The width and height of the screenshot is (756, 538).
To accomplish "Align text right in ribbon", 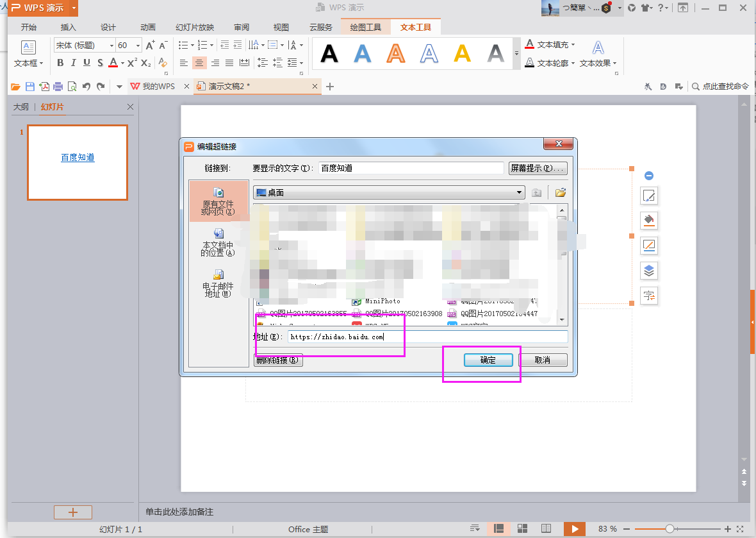I will pos(215,63).
